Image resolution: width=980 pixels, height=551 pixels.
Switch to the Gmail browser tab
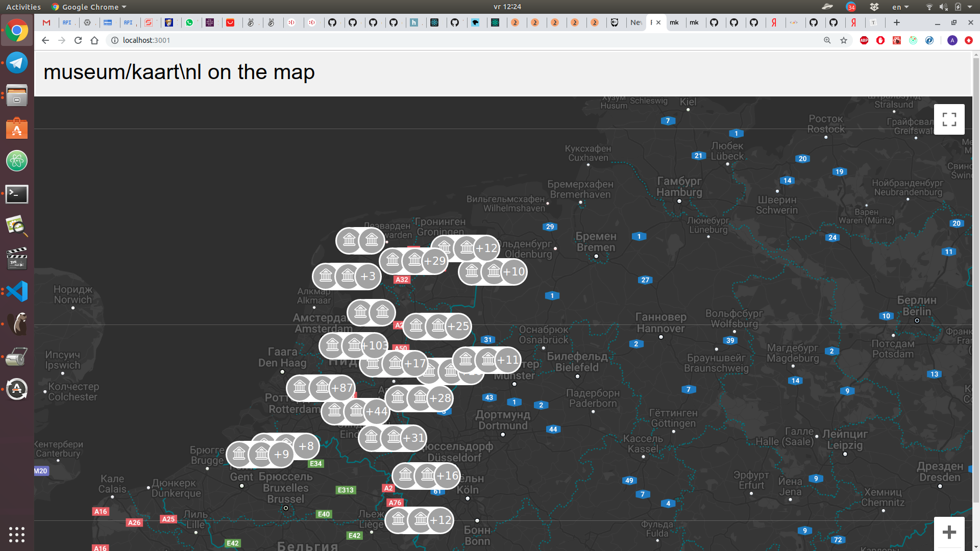click(46, 22)
